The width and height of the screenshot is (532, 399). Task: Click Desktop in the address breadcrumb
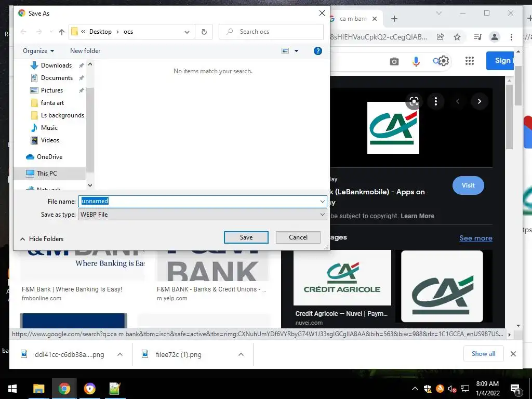(x=100, y=32)
